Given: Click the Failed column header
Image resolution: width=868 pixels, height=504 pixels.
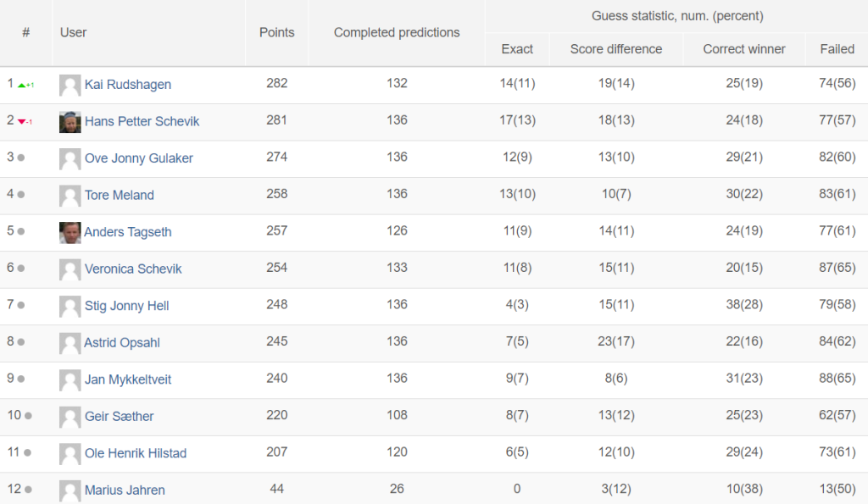Looking at the screenshot, I should click(x=837, y=49).
